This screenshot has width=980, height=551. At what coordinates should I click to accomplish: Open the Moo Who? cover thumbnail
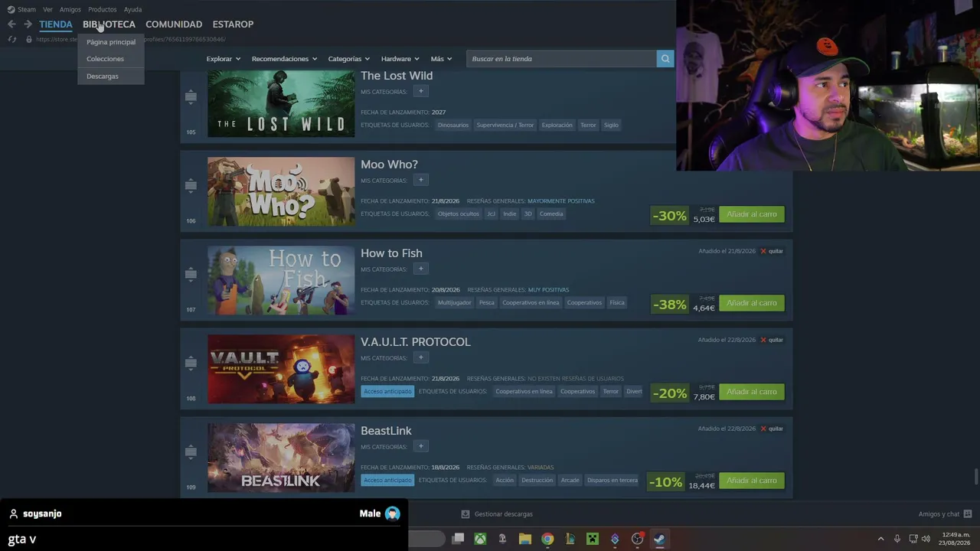tap(281, 192)
